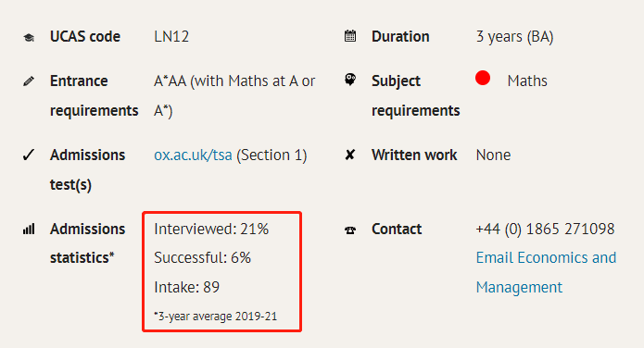Click the 3-year average 2019-21 footnote

click(215, 317)
